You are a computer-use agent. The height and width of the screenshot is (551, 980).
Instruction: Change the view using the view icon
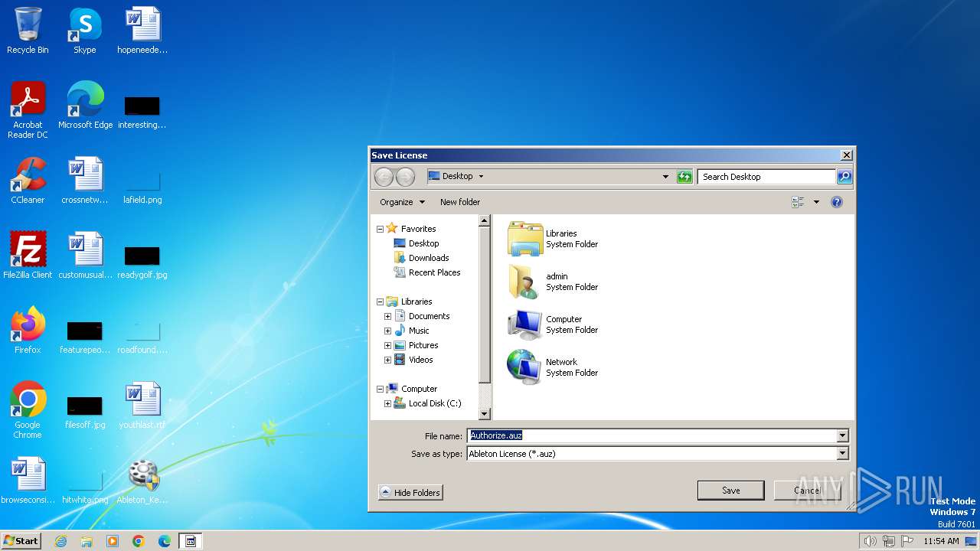click(x=798, y=202)
